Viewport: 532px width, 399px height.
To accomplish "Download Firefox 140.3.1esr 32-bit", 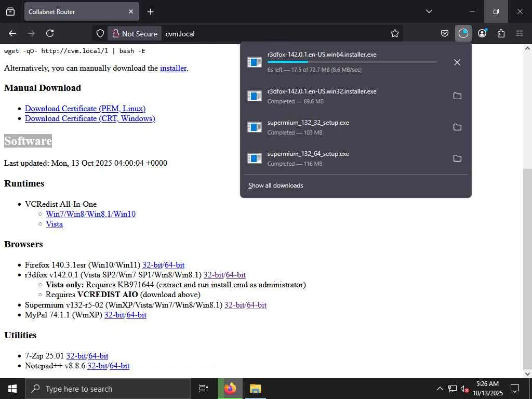I will click(152, 265).
